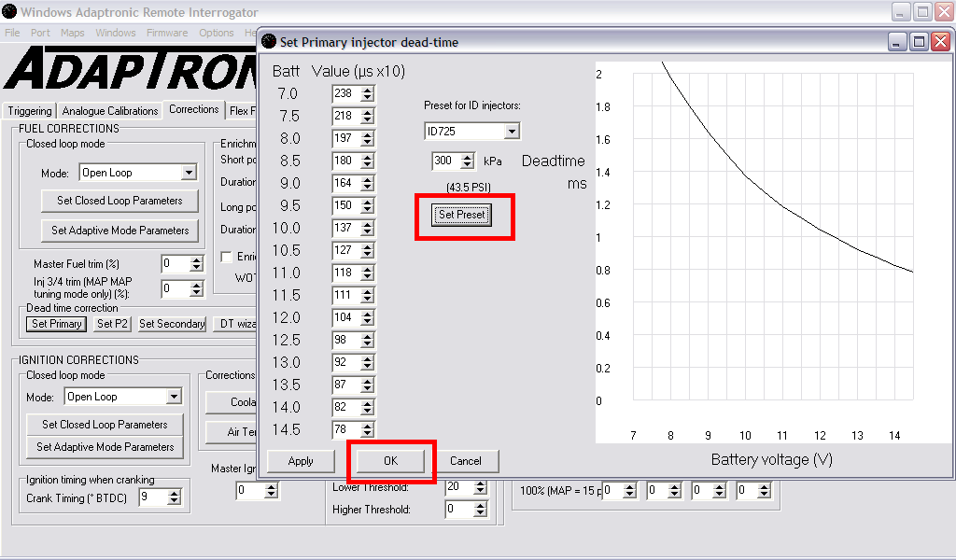Viewport: 956px width, 560px height.
Task: Open the ignition closed loop Mode dropdown
Action: pyautogui.click(x=174, y=397)
